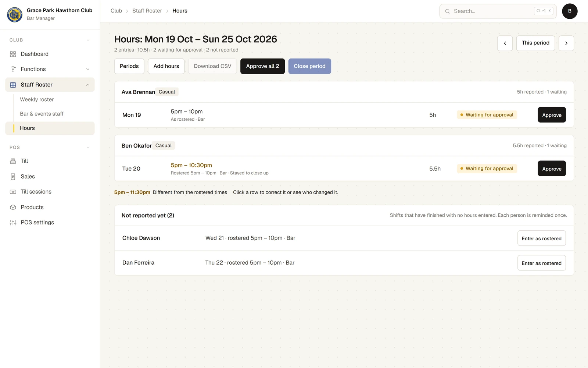Screen dimensions: 588x368
Task: Click 'Wed 21 · rostered 5pm – 10pm · Bar' text
Action: pos(250,238)
